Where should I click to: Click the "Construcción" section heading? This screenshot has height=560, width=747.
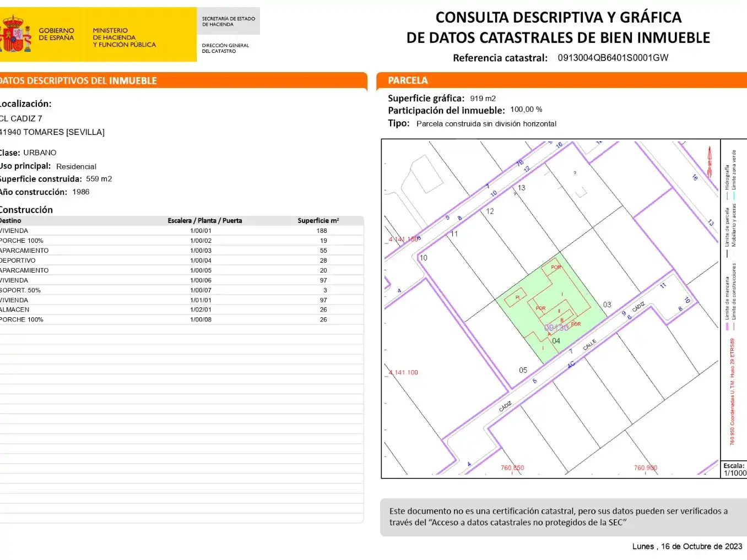[x=26, y=210]
